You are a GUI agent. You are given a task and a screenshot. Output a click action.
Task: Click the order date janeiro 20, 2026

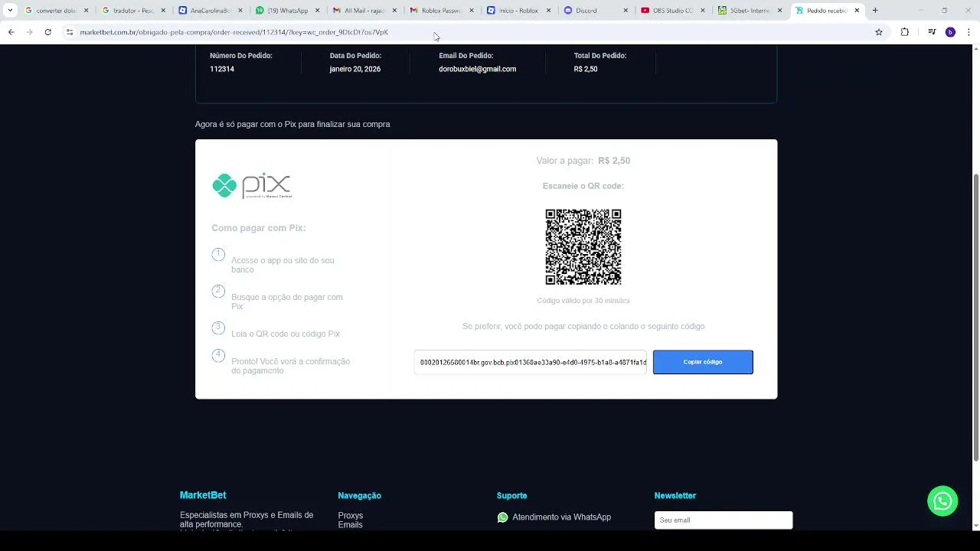pos(355,69)
